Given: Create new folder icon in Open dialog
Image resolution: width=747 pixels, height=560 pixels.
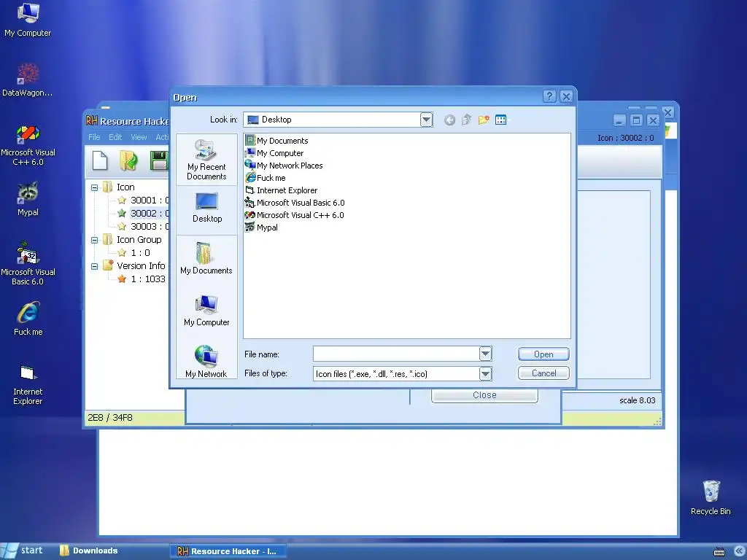Looking at the screenshot, I should [484, 120].
